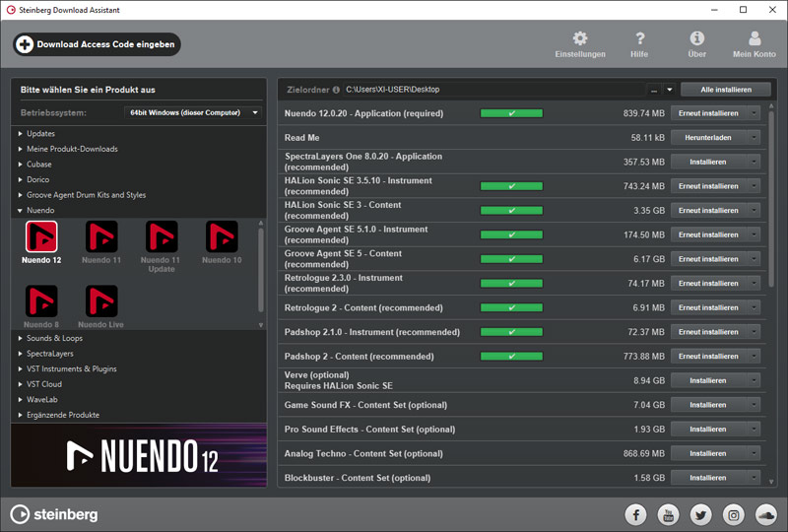This screenshot has width=788, height=532.
Task: Click Padshop 2 Content progress bar
Action: pos(511,356)
